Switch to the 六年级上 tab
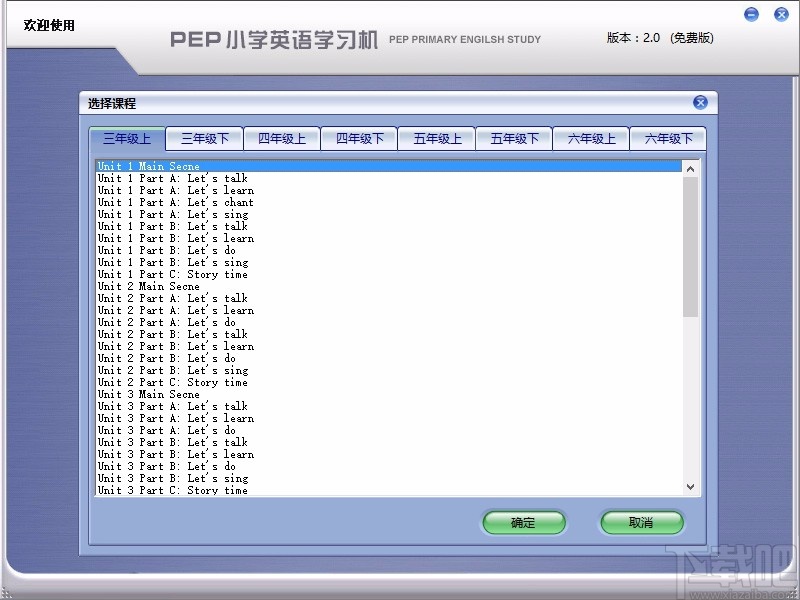This screenshot has width=800, height=600. pyautogui.click(x=591, y=138)
